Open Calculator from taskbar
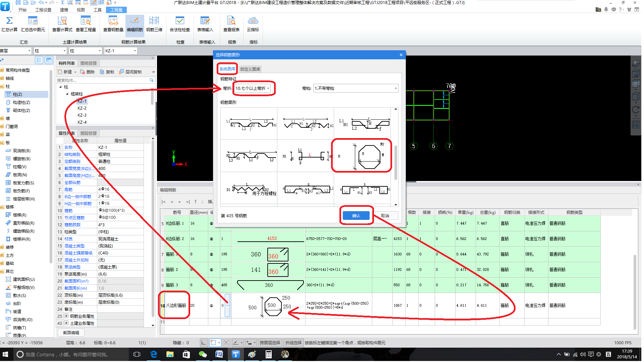Image resolution: width=644 pixels, height=362 pixels. point(269,354)
